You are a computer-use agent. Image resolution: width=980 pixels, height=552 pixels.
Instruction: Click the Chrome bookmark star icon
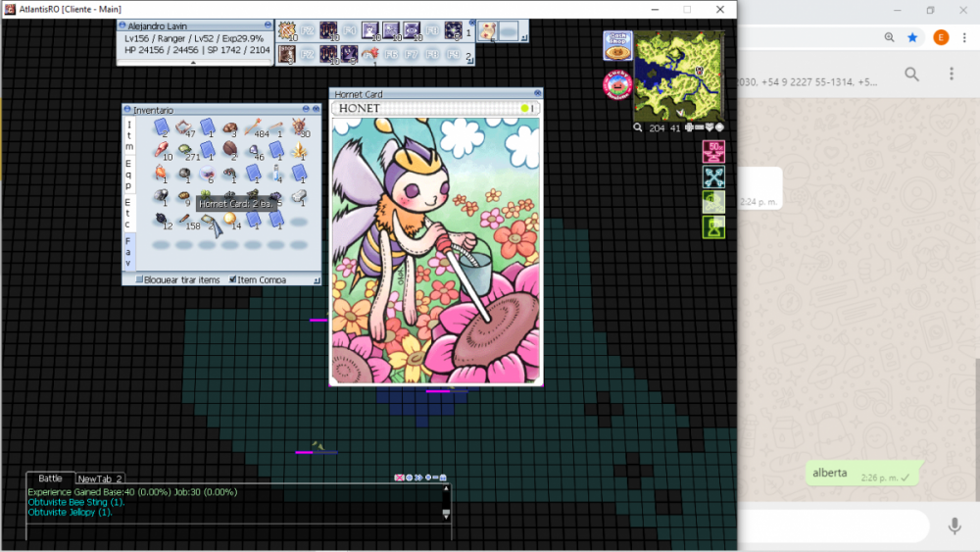click(x=912, y=37)
